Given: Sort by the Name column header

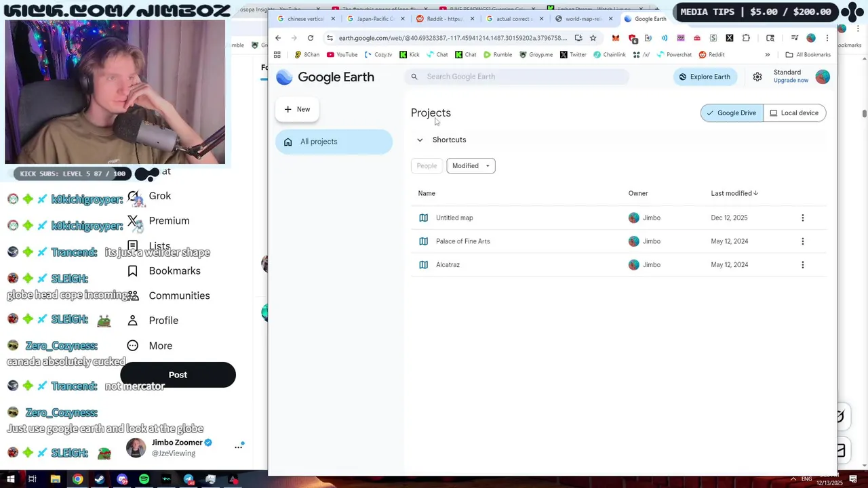Looking at the screenshot, I should (x=427, y=194).
